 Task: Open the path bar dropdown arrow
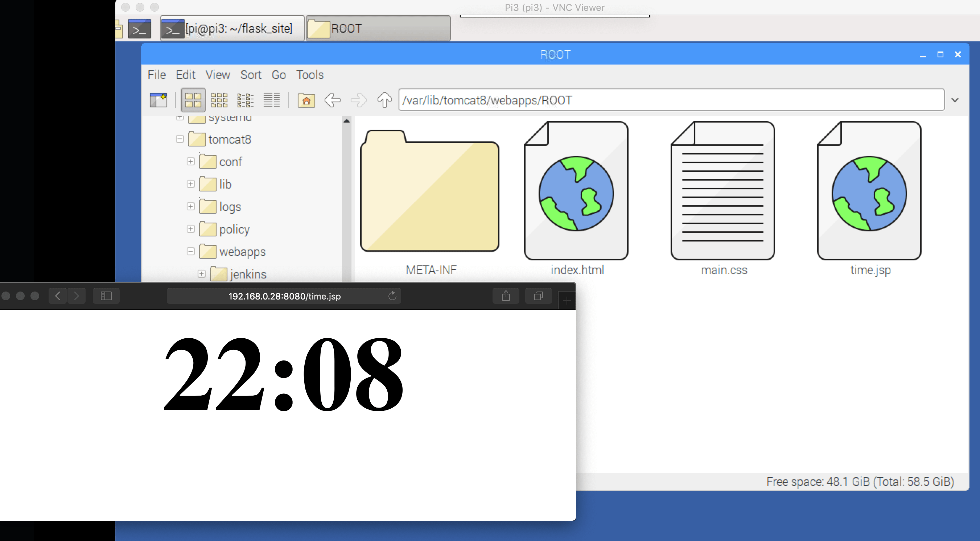(955, 100)
